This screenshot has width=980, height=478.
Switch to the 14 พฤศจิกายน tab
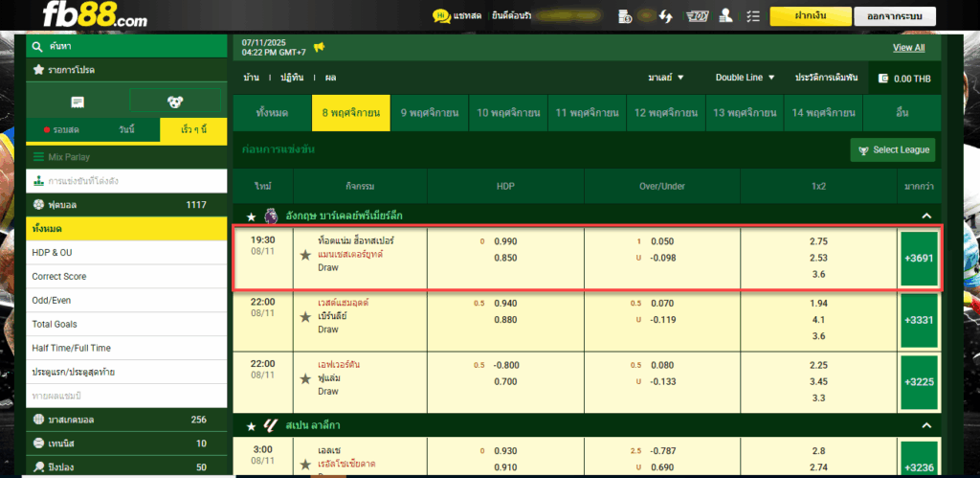(x=822, y=113)
